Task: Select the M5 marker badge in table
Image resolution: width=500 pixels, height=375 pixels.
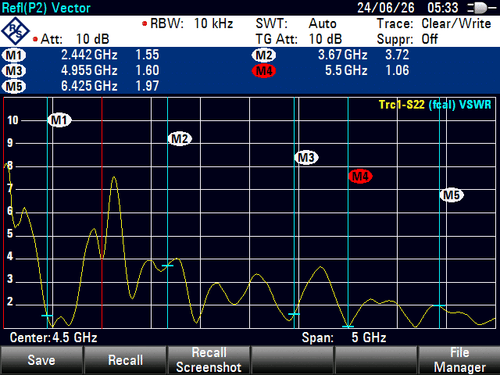Action: pyautogui.click(x=14, y=86)
